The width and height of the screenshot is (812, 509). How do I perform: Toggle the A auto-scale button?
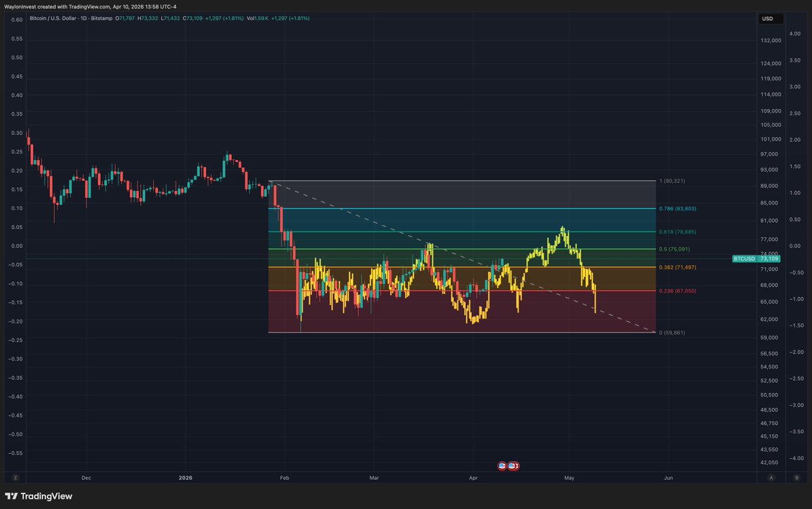coord(771,478)
